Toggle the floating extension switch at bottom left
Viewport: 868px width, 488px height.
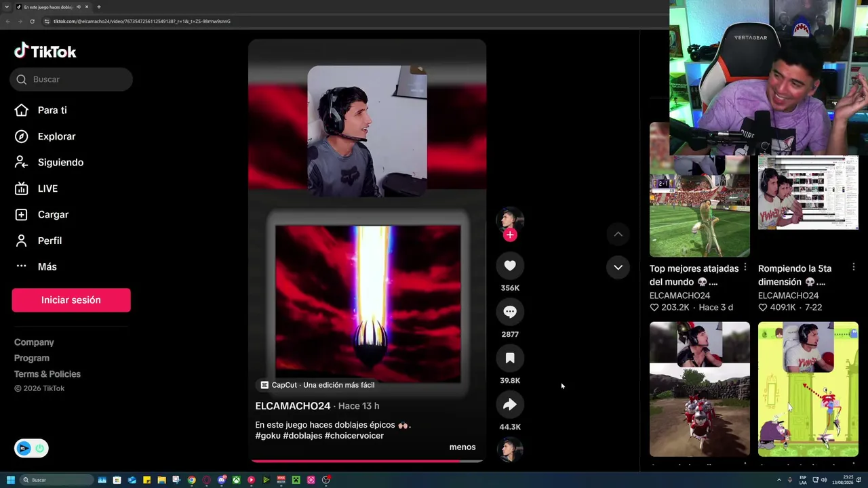(x=31, y=448)
